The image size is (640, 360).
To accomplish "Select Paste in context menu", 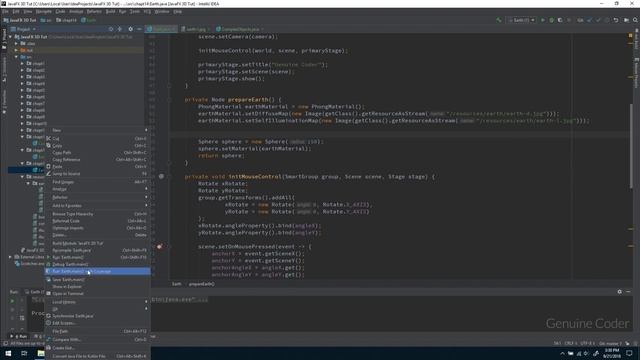I will click(x=98, y=166).
